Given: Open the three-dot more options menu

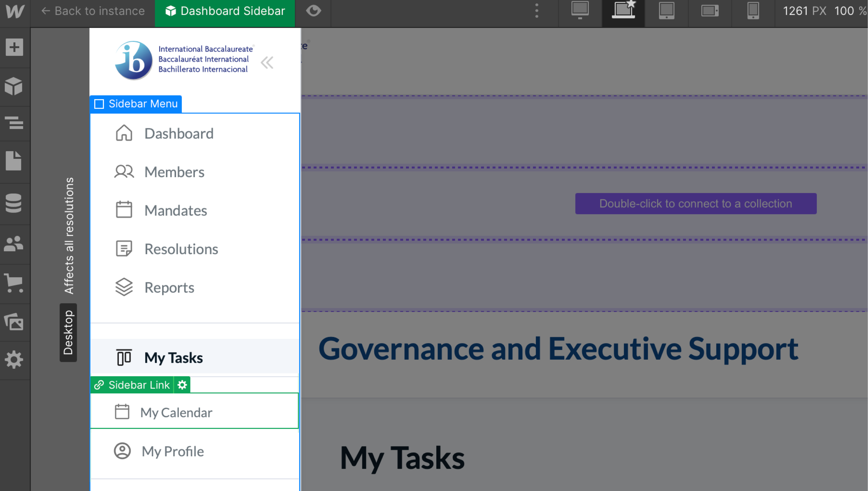Looking at the screenshot, I should tap(537, 11).
